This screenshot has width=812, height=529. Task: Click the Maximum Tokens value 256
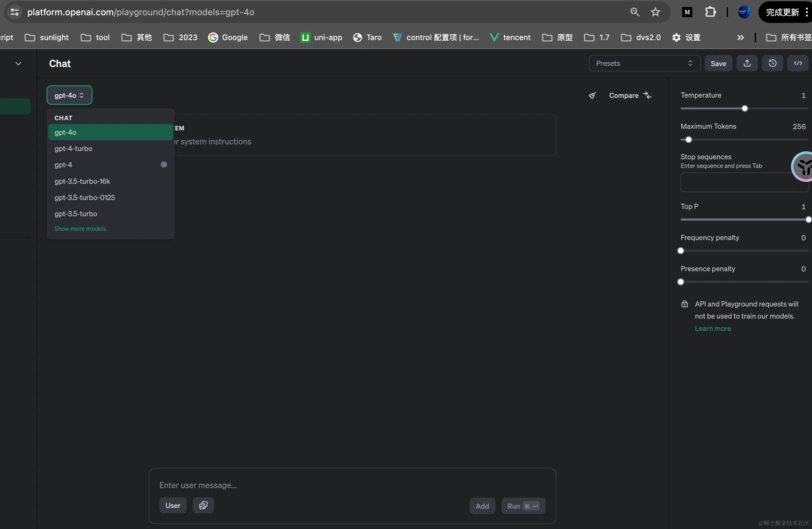[x=799, y=127]
